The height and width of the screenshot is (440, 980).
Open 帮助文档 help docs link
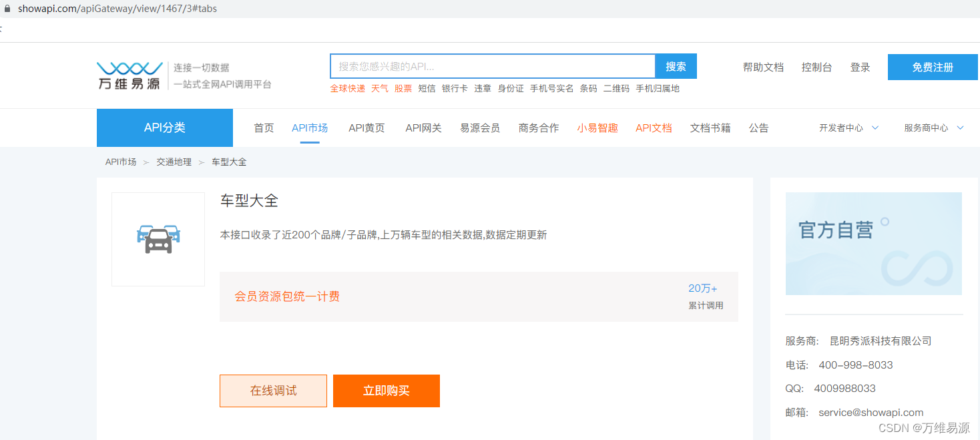(763, 67)
